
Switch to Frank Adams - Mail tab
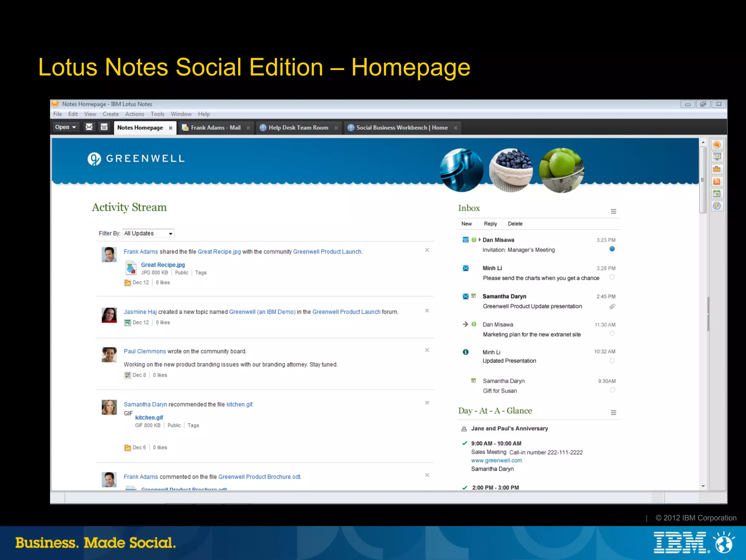216,128
